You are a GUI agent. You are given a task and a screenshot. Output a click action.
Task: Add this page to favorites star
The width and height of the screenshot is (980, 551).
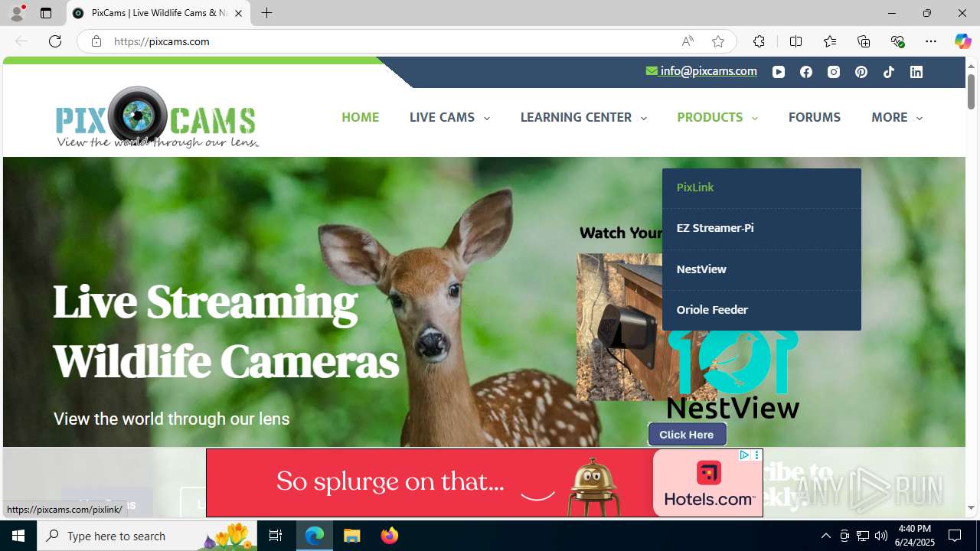click(x=718, y=41)
